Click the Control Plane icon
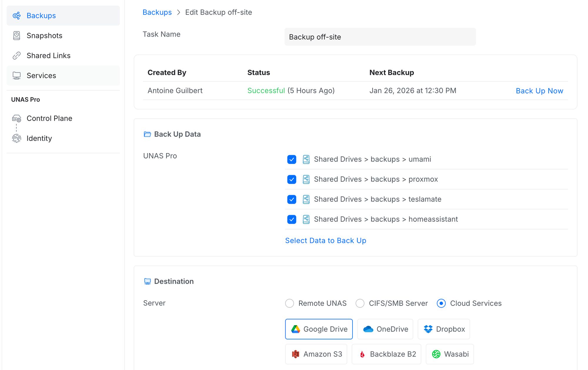The image size is (588, 370). (16, 118)
